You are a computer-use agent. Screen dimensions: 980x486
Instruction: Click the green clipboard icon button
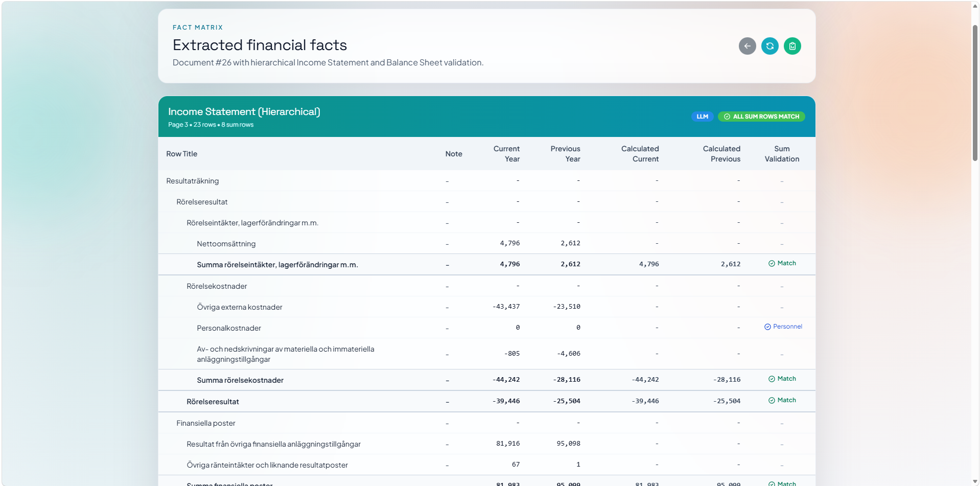pos(792,46)
